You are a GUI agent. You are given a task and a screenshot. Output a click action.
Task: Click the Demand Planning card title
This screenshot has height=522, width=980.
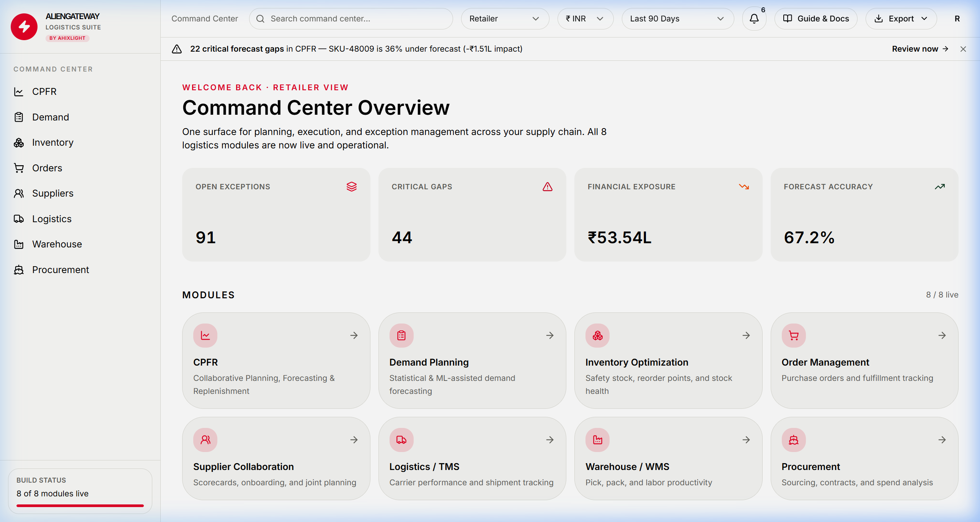[x=429, y=362]
